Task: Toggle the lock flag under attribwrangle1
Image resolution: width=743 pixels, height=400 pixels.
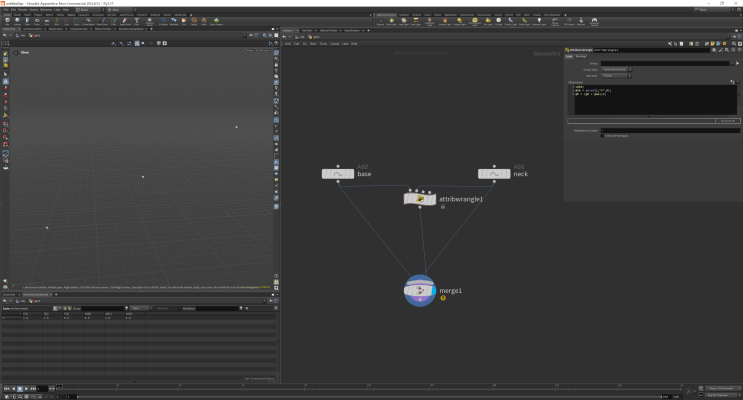Action: click(443, 207)
